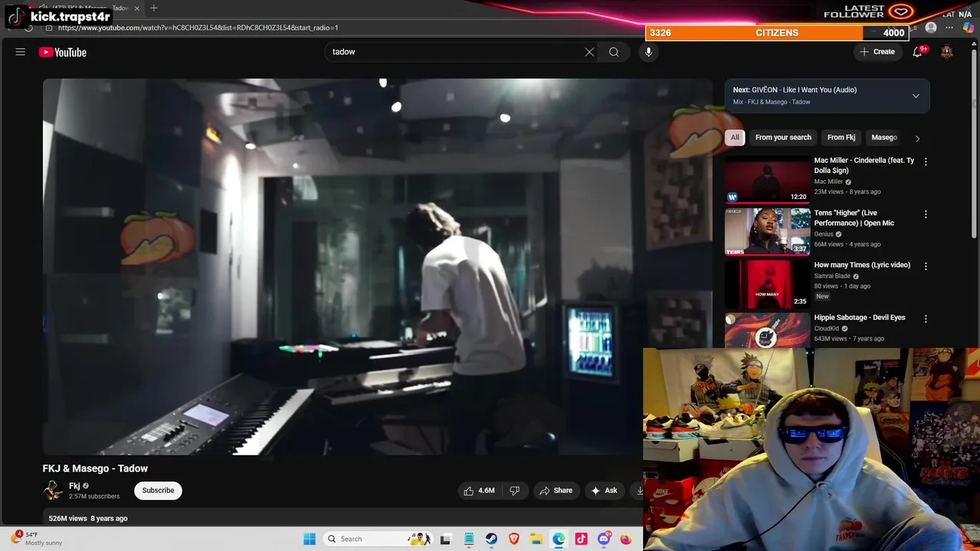Show more filter chips with right arrow
This screenshot has height=551, width=980.
917,138
